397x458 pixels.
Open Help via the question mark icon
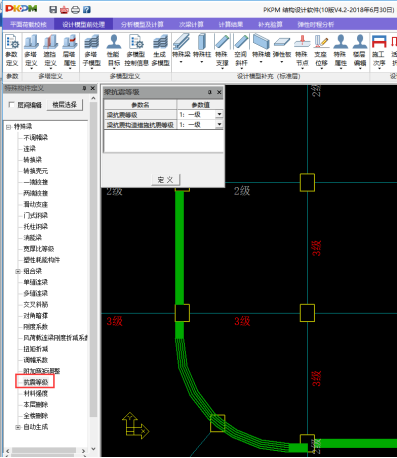(87, 10)
